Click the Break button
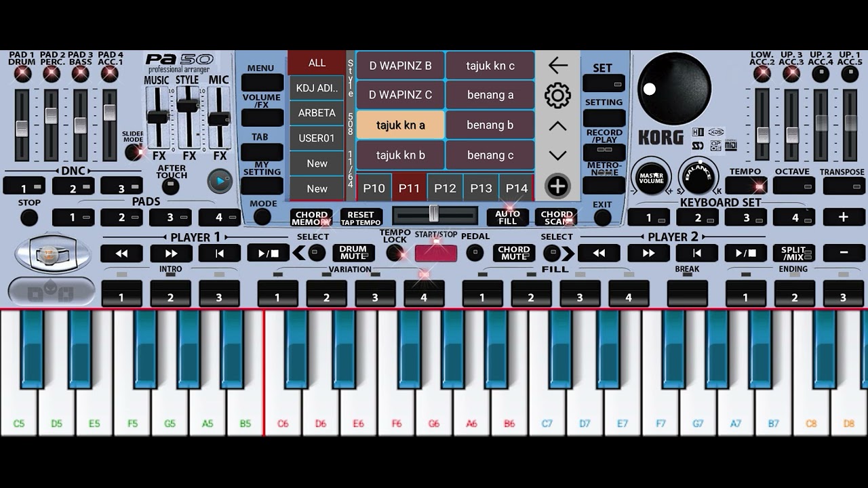 point(688,293)
